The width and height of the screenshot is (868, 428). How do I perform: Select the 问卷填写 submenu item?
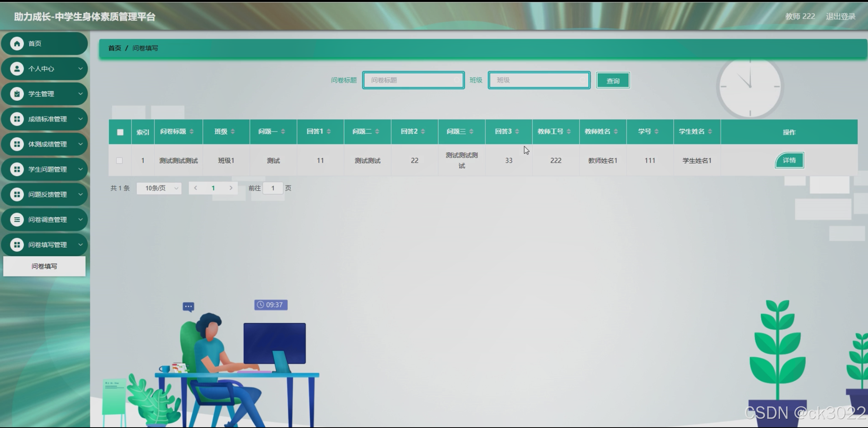coord(44,266)
